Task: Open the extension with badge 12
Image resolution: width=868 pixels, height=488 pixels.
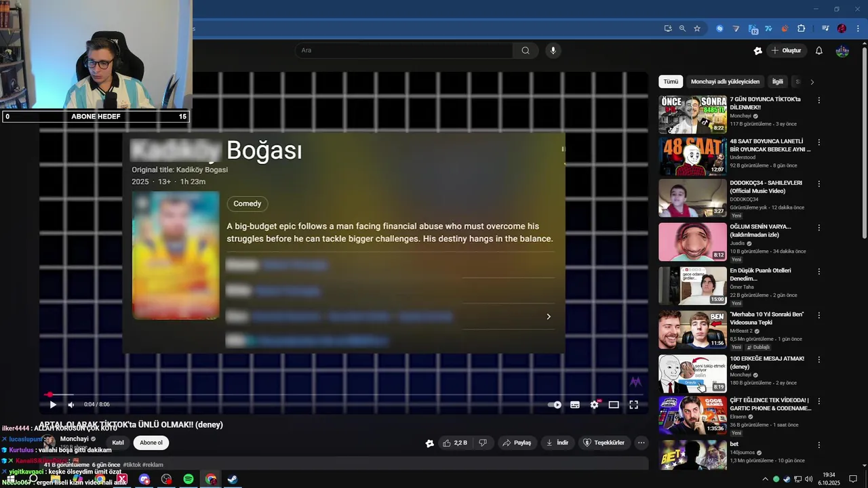Action: click(753, 28)
